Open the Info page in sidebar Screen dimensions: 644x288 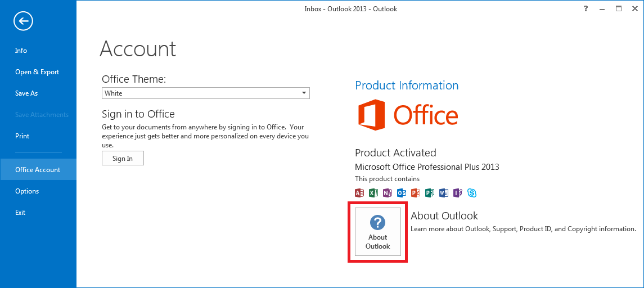click(x=21, y=51)
